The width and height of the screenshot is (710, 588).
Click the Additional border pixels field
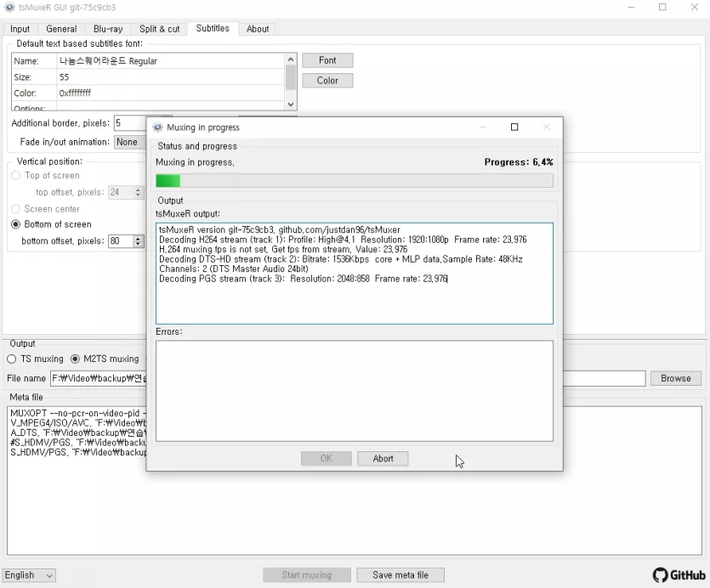130,123
